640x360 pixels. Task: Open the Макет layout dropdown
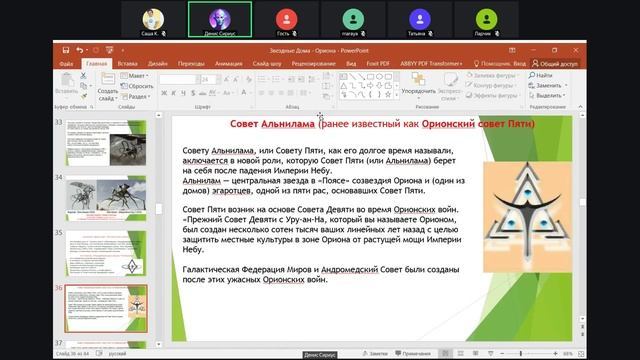135,76
